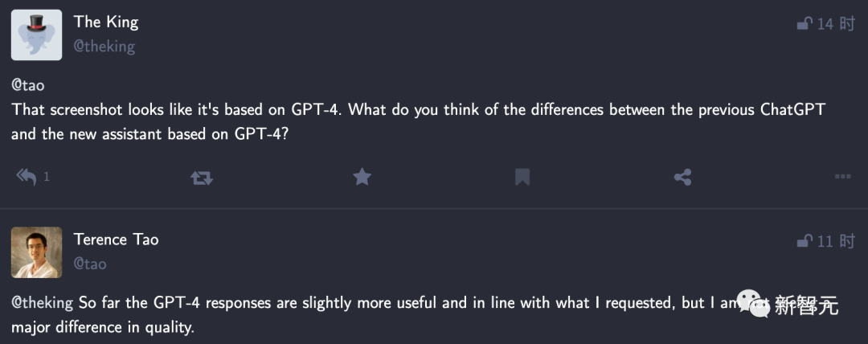Favourite The King's post with the star
Viewport: 868px width, 344px height.
tap(362, 177)
